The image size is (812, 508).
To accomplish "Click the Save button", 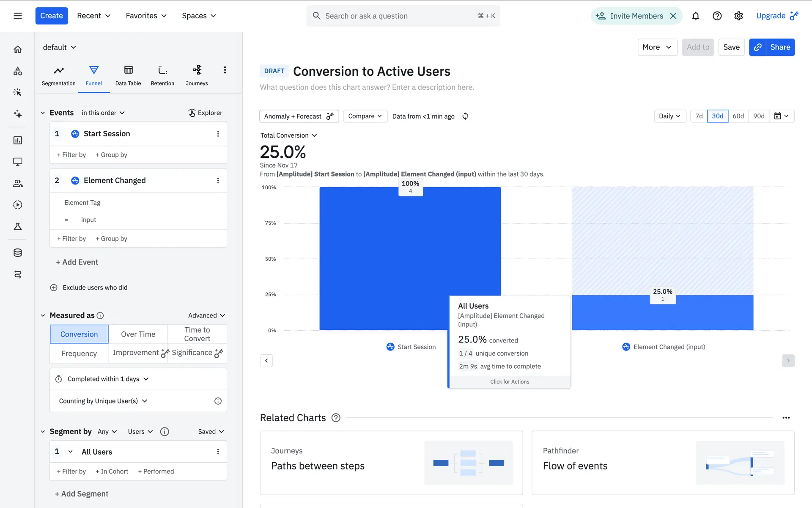I will coord(731,47).
